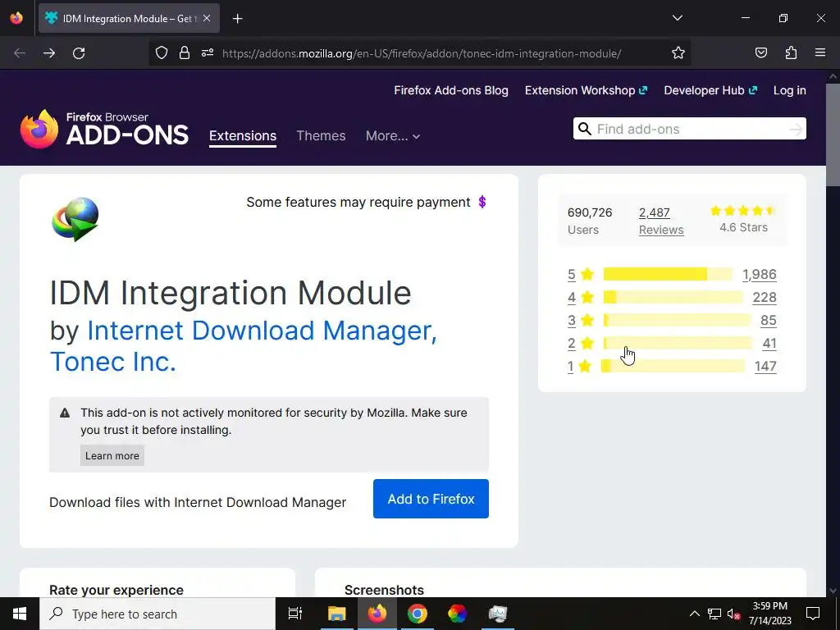Viewport: 840px width, 630px height.
Task: Select the Extensions navigation tab
Action: (x=243, y=136)
